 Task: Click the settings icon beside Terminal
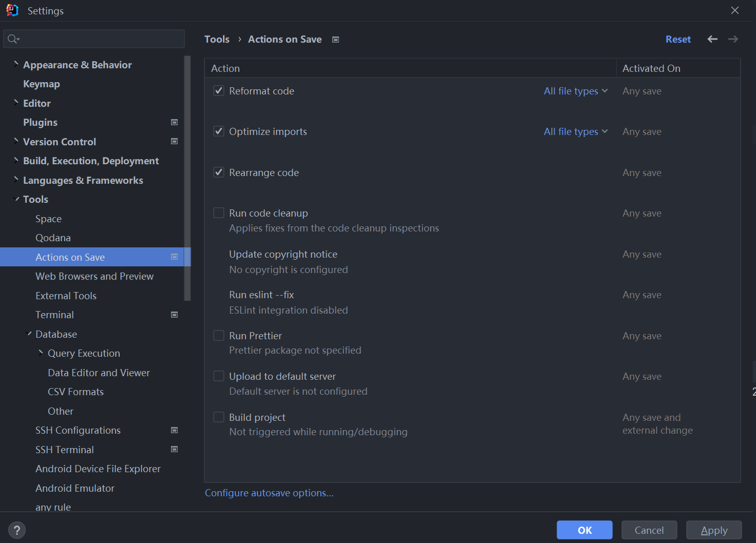point(174,314)
